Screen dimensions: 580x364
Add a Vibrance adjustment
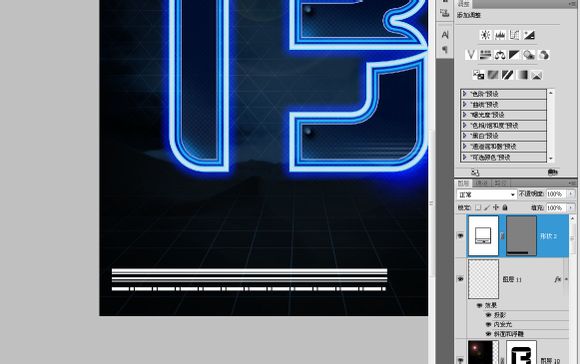coord(471,55)
